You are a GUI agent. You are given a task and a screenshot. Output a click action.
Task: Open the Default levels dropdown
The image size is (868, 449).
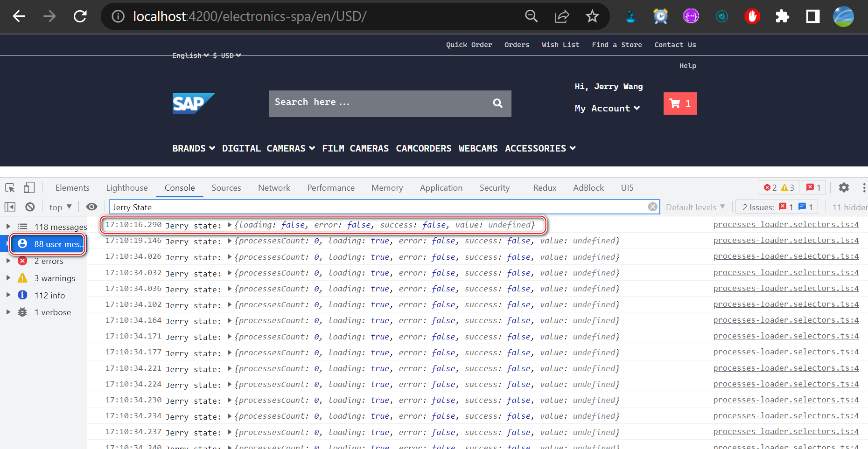coord(695,207)
